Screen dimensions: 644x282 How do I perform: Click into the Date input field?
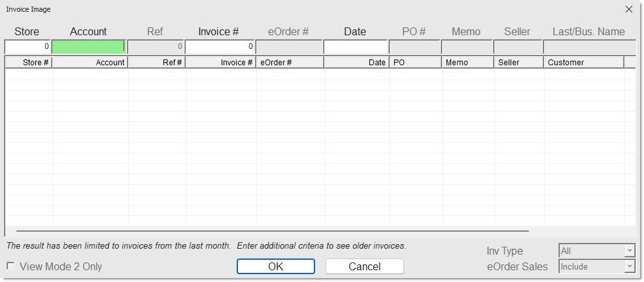356,47
